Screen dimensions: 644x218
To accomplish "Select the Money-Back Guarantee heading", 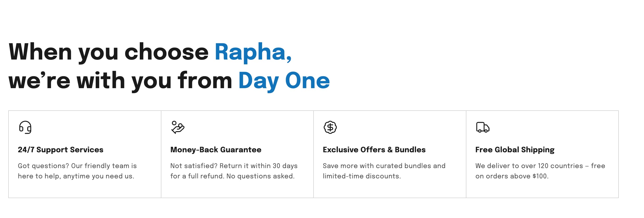I will (216, 150).
